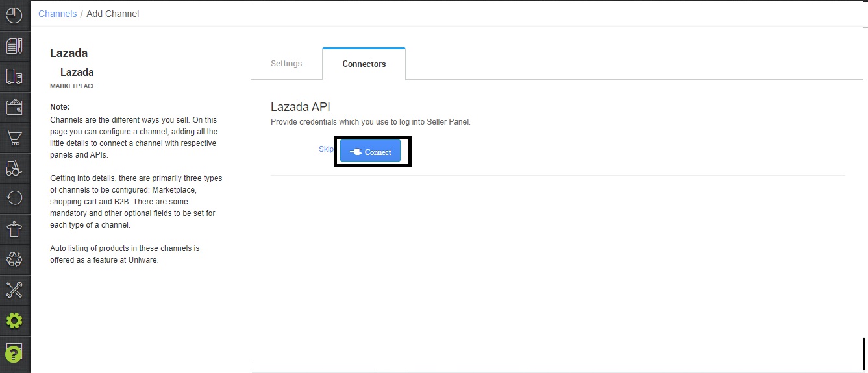Go back to Channels breadcrumb link
This screenshot has height=373, width=868.
coord(58,14)
